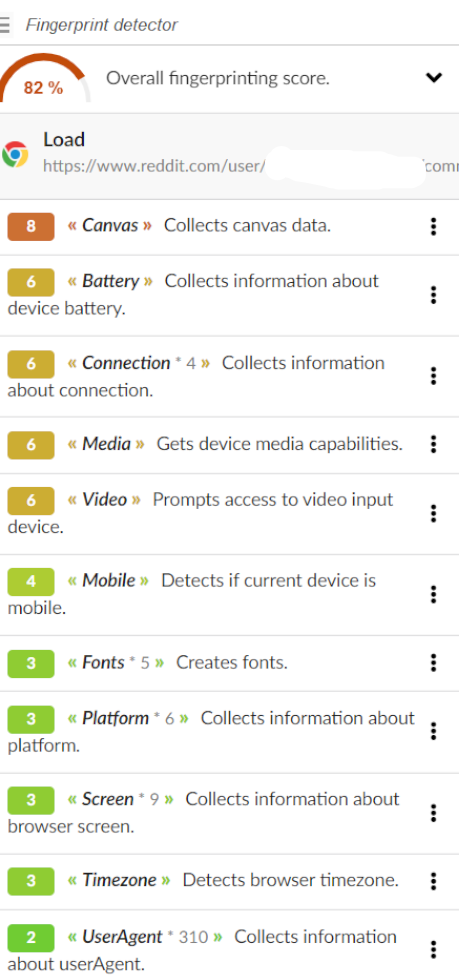Click the Load heading
This screenshot has width=459, height=980.
click(x=64, y=139)
